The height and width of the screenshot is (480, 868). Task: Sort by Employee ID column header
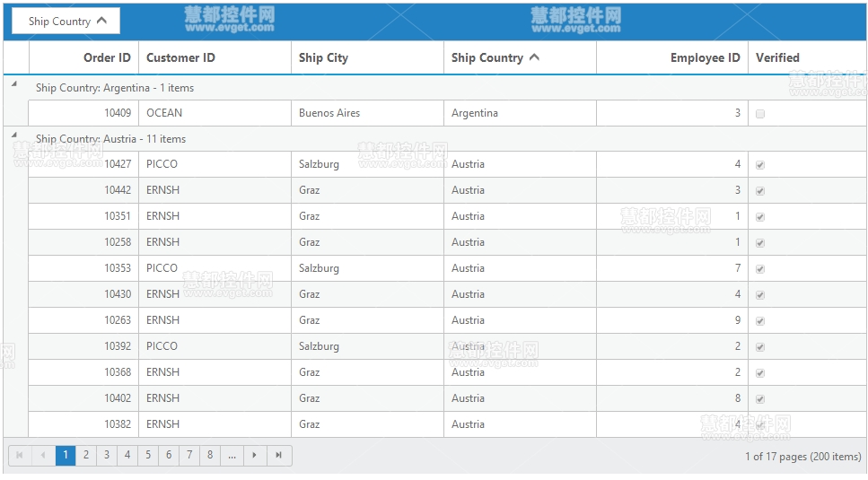[672, 57]
